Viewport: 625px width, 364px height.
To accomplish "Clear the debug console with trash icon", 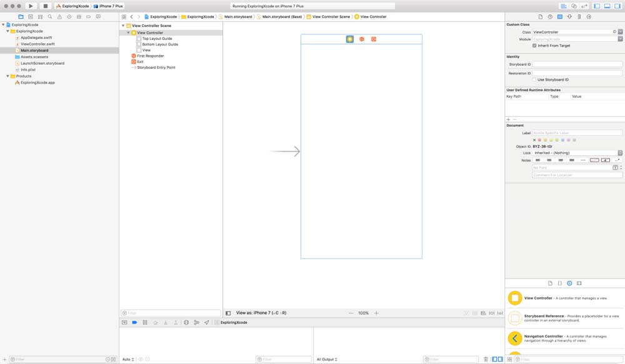I will click(x=486, y=359).
